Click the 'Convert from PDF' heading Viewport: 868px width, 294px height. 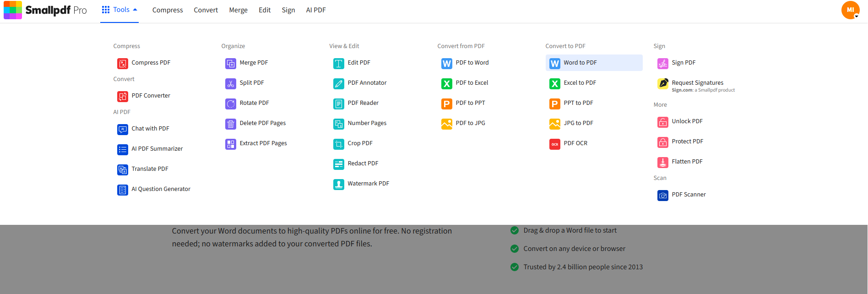tap(461, 46)
